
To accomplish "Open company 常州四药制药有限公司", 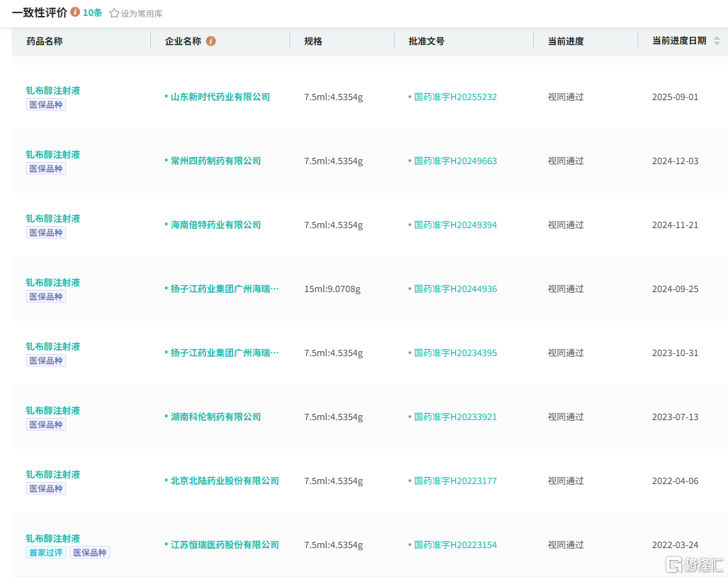I will pos(216,161).
